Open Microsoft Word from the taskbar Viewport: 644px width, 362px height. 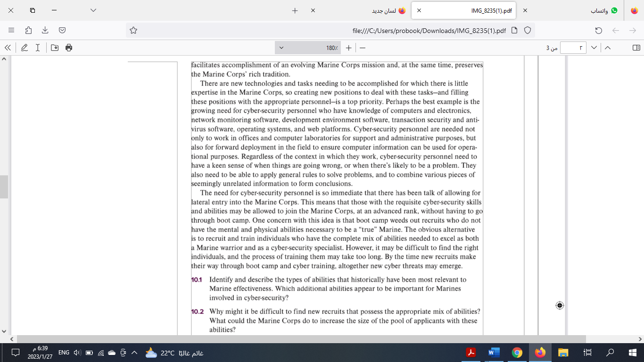tap(494, 352)
